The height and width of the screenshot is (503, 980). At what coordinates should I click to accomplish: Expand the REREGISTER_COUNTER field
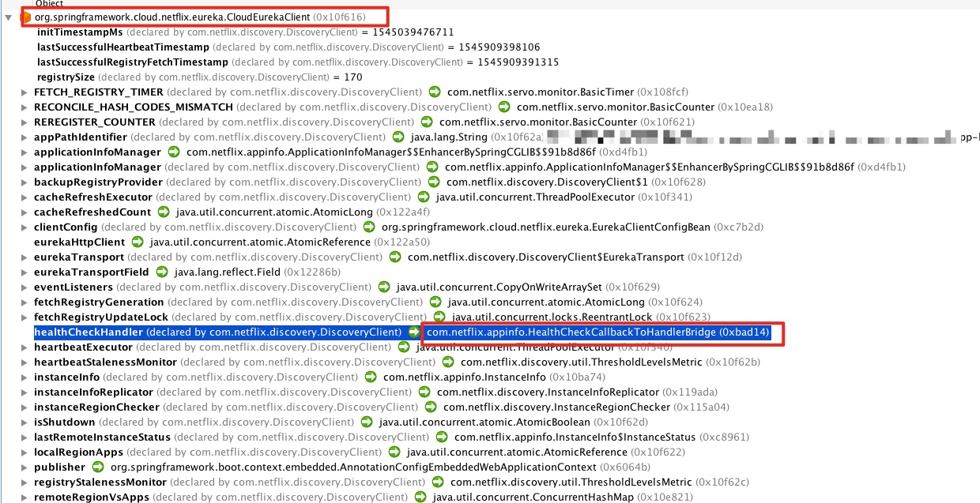[x=25, y=122]
